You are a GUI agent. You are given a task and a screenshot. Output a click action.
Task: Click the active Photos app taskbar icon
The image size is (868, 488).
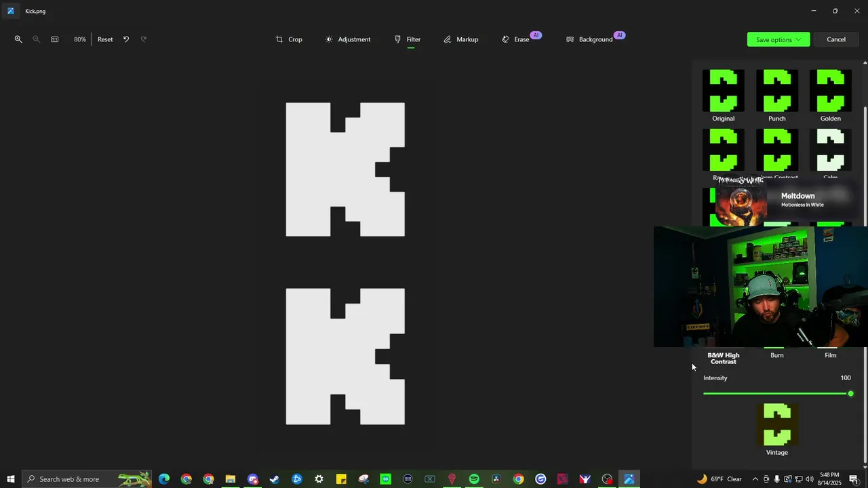[x=629, y=479]
